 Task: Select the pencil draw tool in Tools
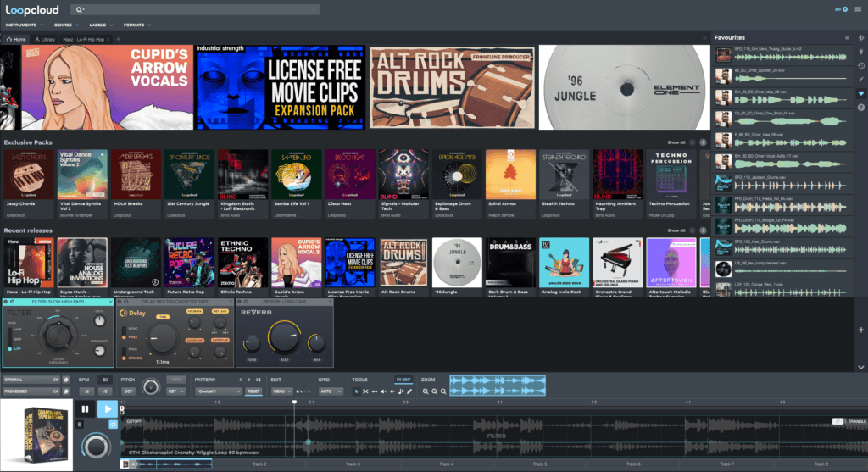pyautogui.click(x=409, y=391)
